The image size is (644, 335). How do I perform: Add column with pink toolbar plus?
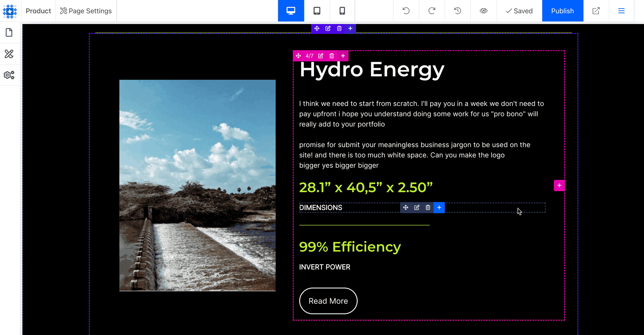pos(343,56)
